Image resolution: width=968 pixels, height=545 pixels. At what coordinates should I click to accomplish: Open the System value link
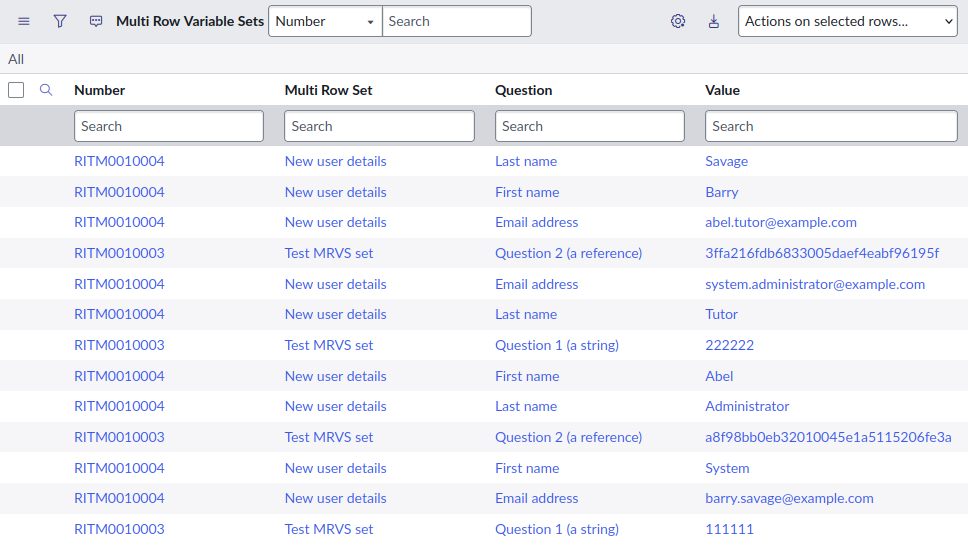pos(727,468)
